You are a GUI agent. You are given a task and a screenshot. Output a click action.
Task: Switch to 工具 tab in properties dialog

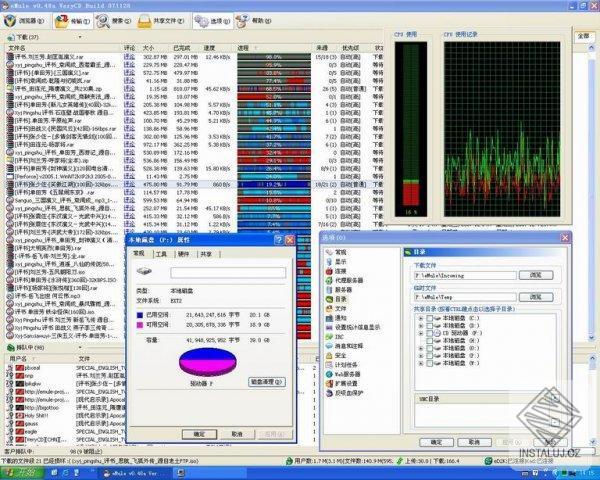click(162, 254)
